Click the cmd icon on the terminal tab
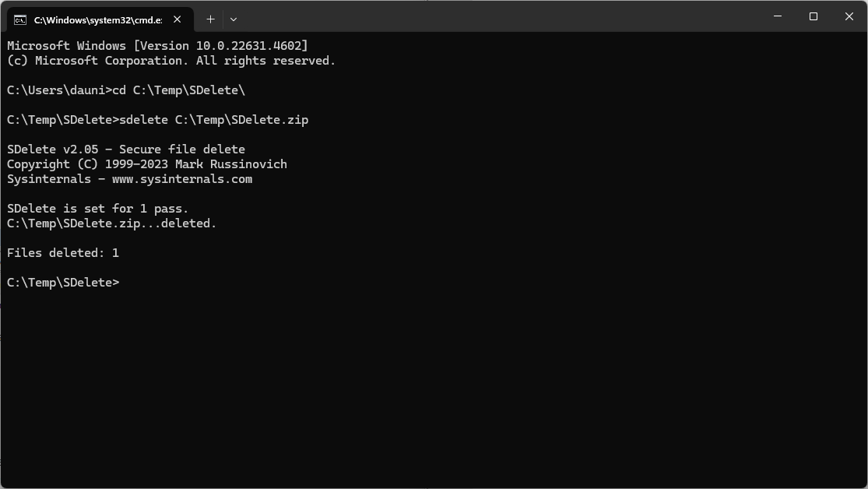 pyautogui.click(x=20, y=20)
